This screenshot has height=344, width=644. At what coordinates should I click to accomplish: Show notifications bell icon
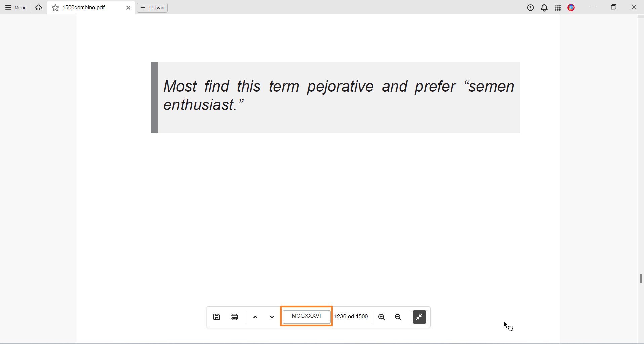(x=544, y=8)
